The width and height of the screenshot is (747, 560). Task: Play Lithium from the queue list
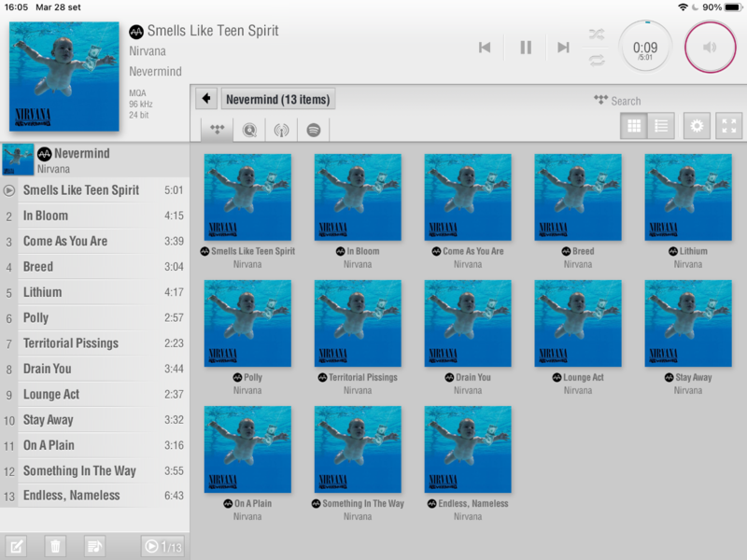[x=43, y=292]
